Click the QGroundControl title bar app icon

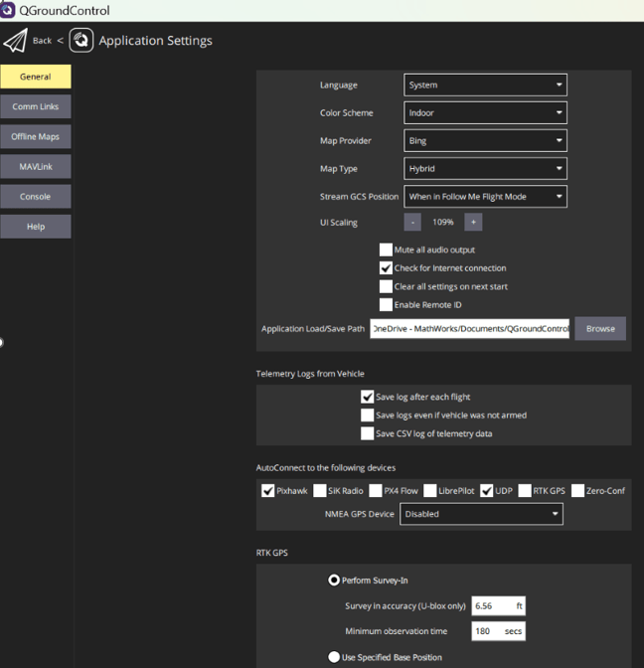[x=9, y=11]
